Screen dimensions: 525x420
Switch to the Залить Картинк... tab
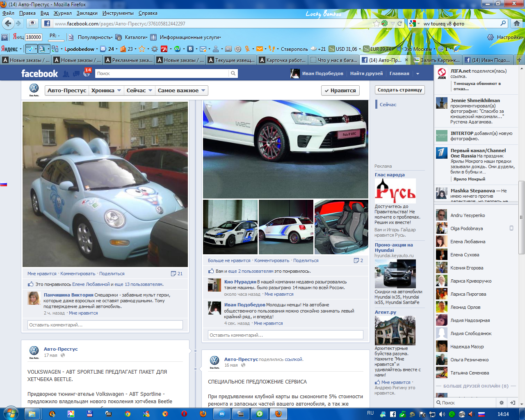point(436,60)
